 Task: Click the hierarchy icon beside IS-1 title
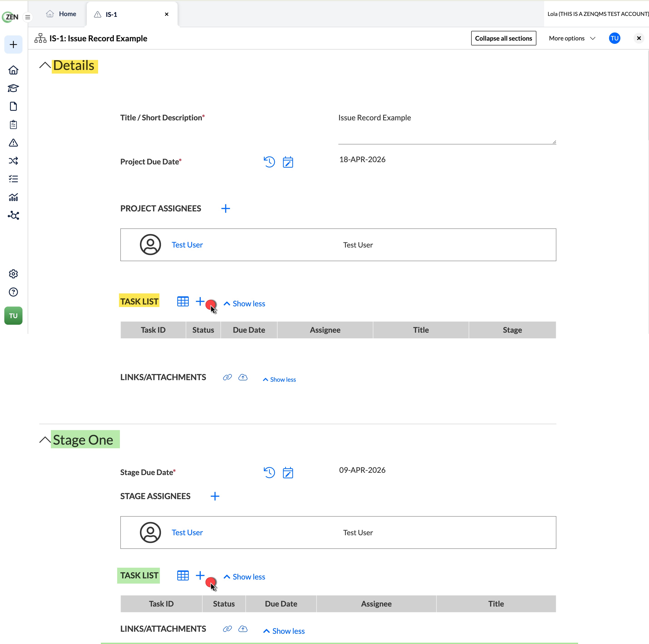point(40,38)
